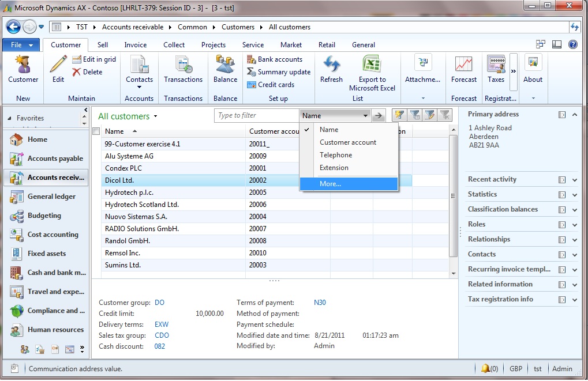Open the Contacts ribbon button

pyautogui.click(x=139, y=71)
